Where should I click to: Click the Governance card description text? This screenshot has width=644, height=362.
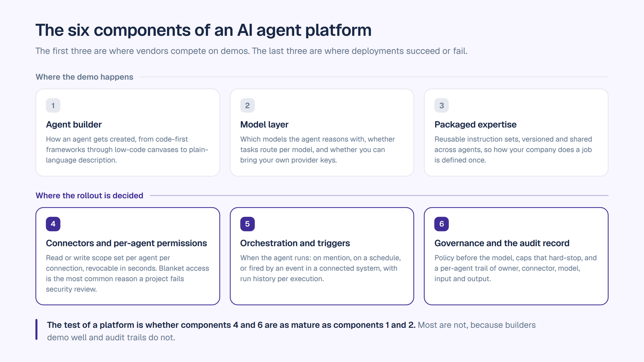(516, 268)
